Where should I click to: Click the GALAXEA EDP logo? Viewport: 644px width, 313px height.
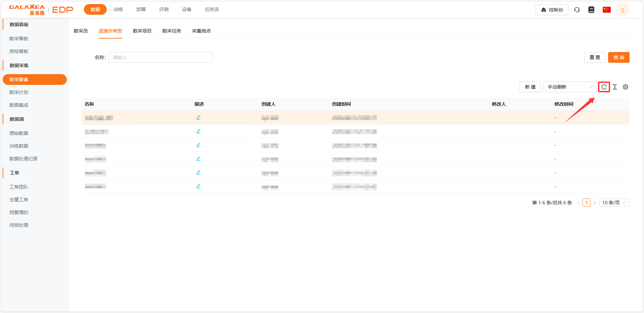tap(41, 10)
